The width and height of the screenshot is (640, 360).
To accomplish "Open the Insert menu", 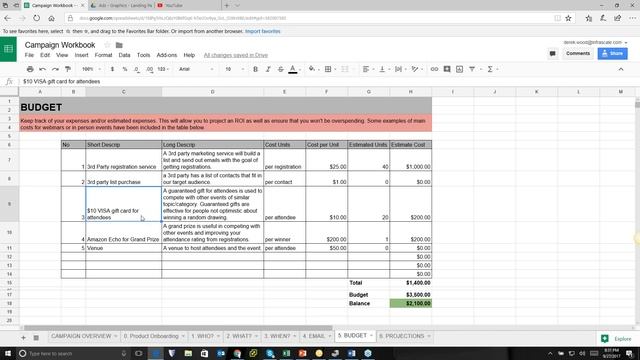I will (81, 55).
